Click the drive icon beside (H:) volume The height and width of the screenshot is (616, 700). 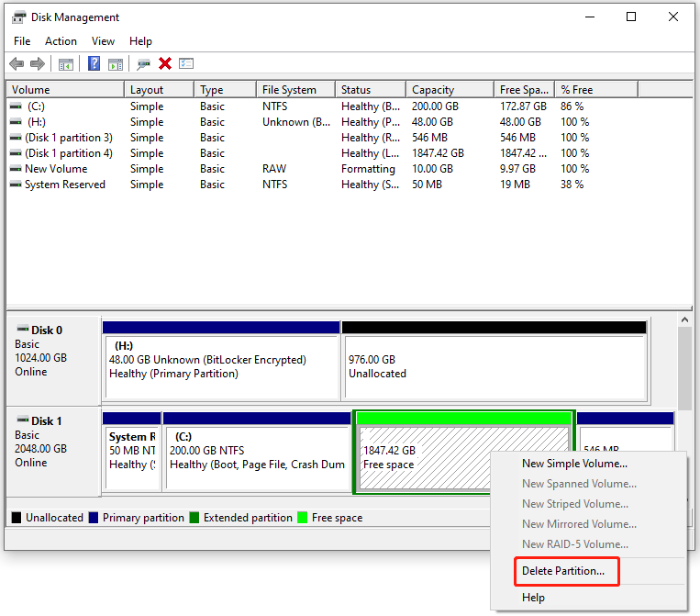coord(16,122)
